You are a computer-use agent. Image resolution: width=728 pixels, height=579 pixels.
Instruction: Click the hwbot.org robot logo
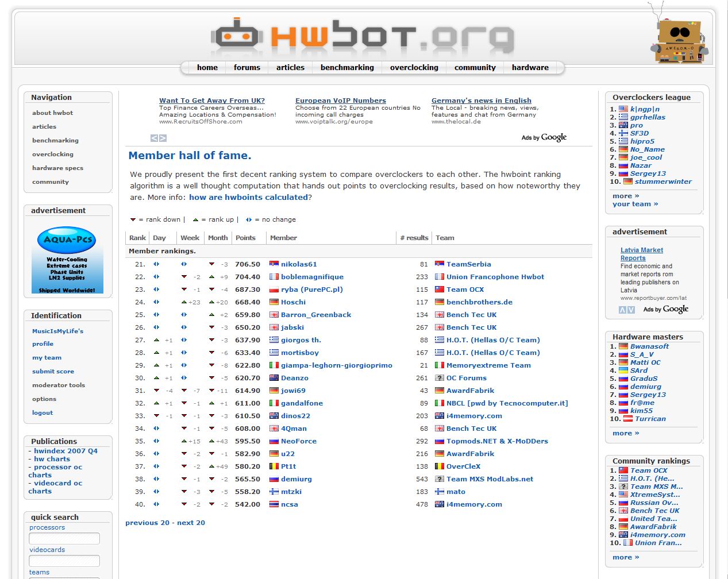362,37
